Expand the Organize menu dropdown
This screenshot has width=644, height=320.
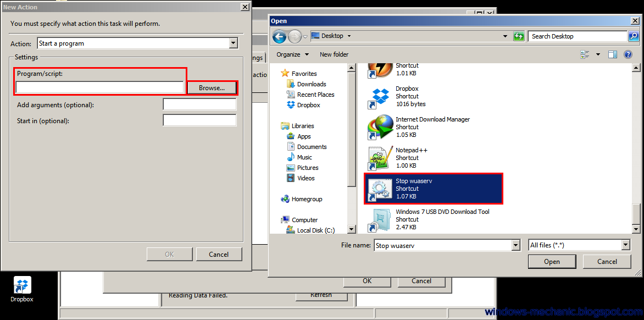307,54
